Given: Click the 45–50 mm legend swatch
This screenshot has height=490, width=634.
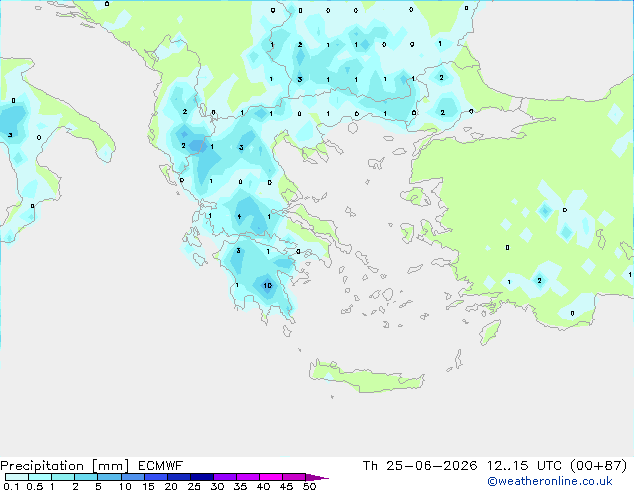Looking at the screenshot, I should pos(294,477).
